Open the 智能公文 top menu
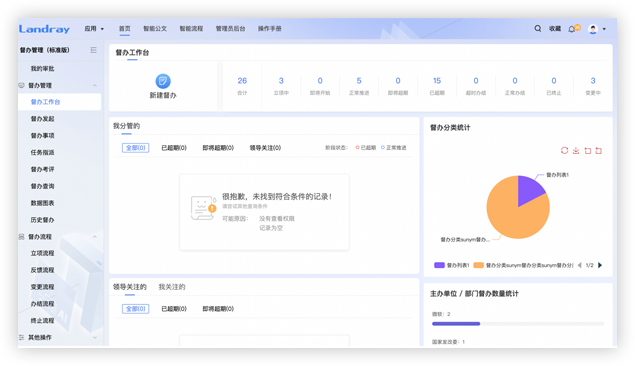The height and width of the screenshot is (366, 635). coord(155,29)
